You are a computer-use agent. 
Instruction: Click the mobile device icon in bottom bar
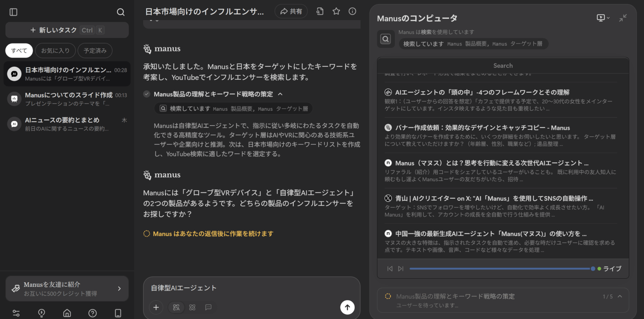118,313
